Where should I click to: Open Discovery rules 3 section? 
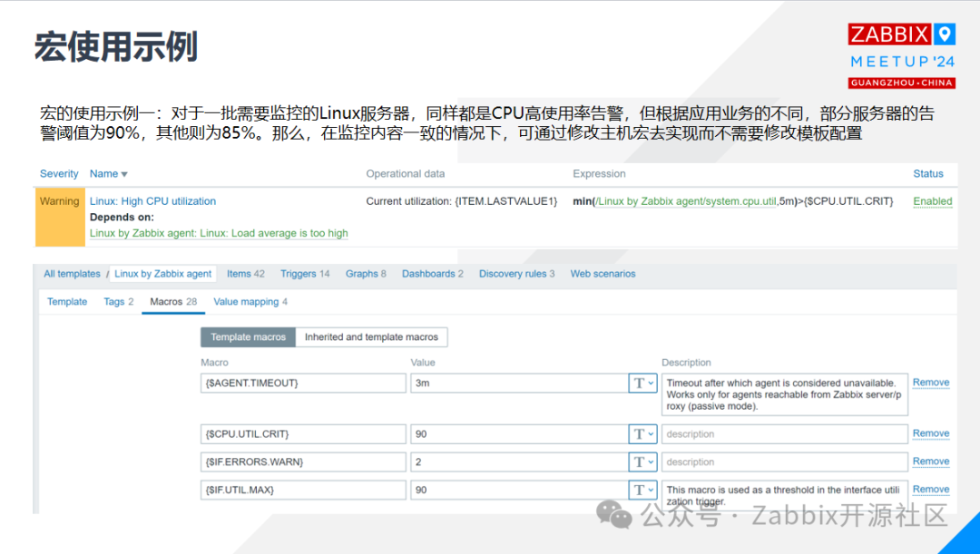pos(517,274)
